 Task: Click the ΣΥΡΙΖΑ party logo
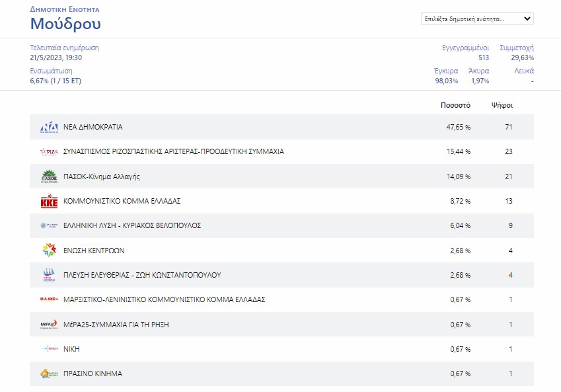click(49, 151)
